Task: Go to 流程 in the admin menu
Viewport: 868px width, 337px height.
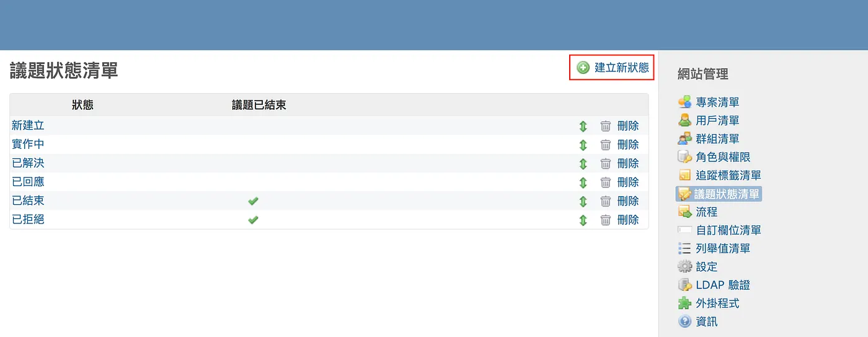Action: [x=706, y=212]
